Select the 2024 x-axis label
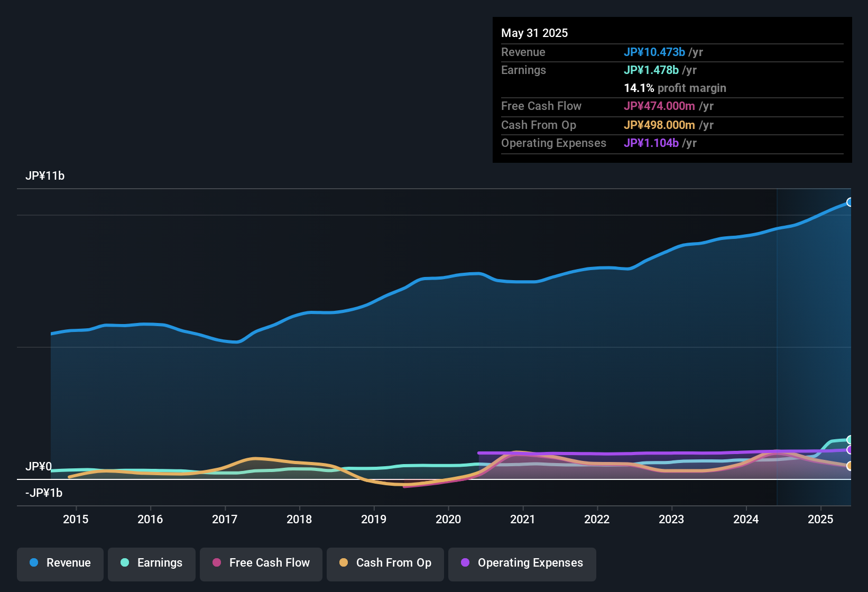Viewport: 868px width, 592px height. 746,519
